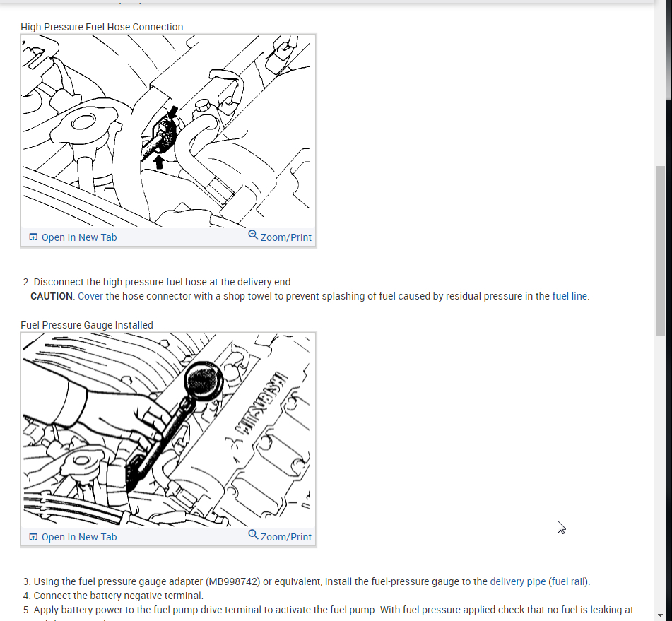Click 'High Pressure Fuel Hose Connection' caption
The width and height of the screenshot is (672, 621).
coord(102,27)
